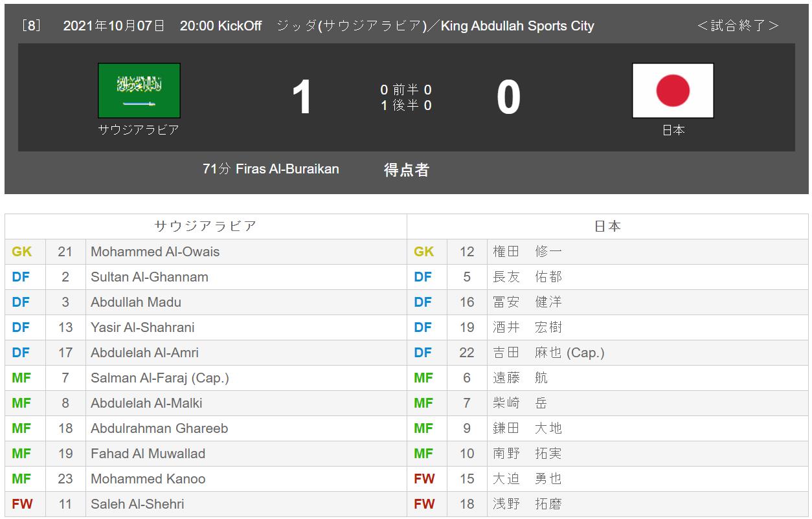This screenshot has width=812, height=519.
Task: Click the 試合終了 match status text
Action: pos(738,26)
